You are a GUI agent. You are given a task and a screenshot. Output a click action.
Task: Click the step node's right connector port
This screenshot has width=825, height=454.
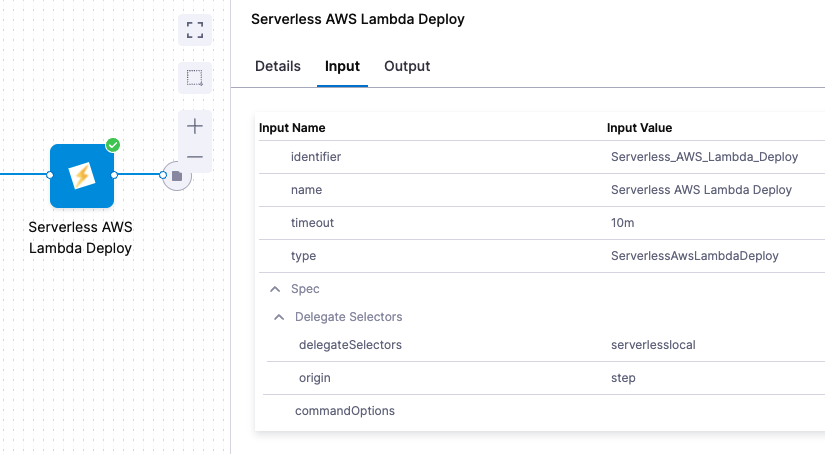point(114,175)
